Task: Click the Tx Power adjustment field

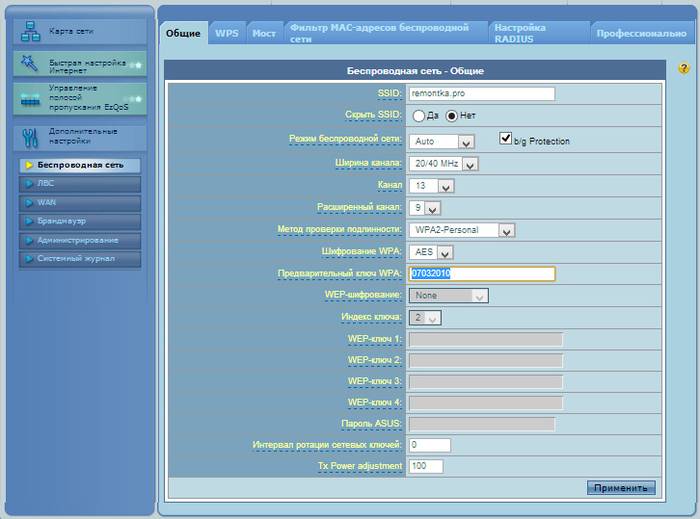Action: pyautogui.click(x=425, y=466)
